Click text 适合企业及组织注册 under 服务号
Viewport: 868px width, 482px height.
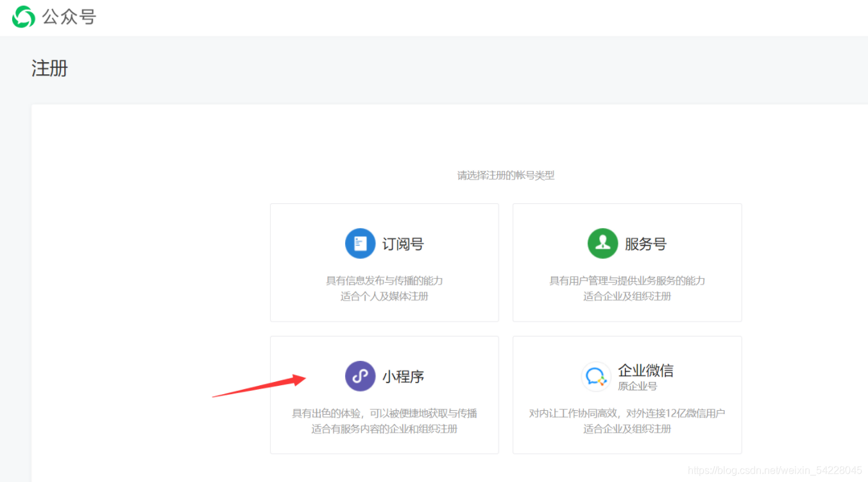[627, 296]
